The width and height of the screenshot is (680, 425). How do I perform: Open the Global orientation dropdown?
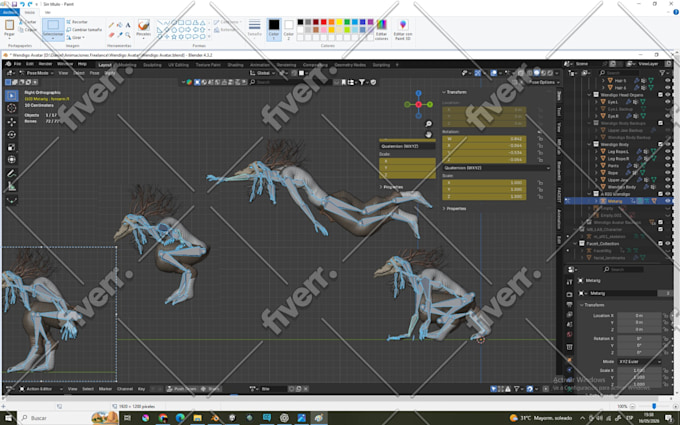point(263,73)
